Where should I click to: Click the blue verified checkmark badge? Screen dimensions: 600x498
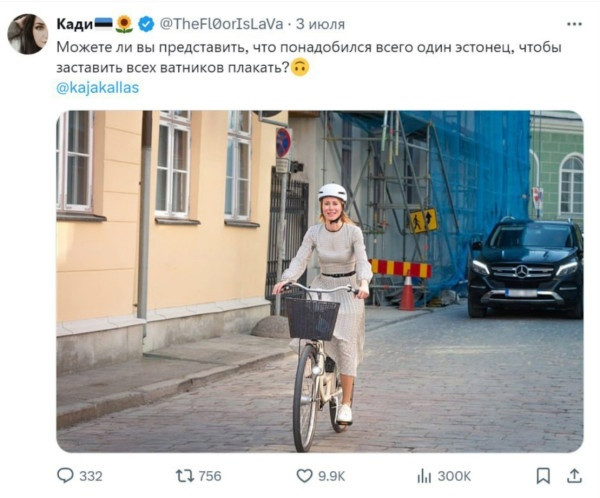pyautogui.click(x=146, y=24)
